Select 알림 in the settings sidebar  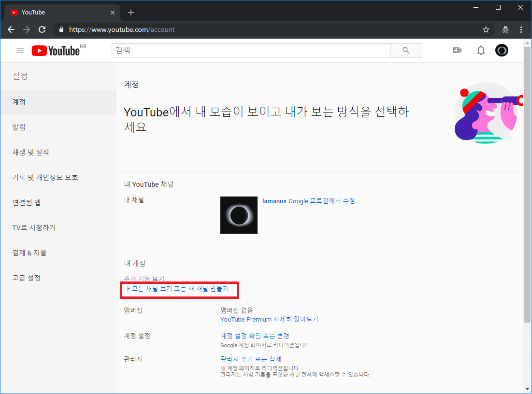tap(19, 127)
